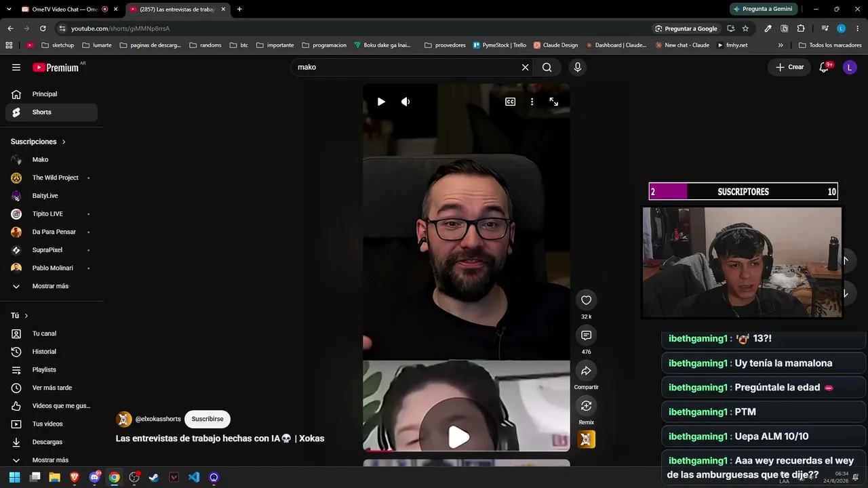This screenshot has width=868, height=488.
Task: Open the @elxokasshorts channel link
Action: [x=158, y=419]
